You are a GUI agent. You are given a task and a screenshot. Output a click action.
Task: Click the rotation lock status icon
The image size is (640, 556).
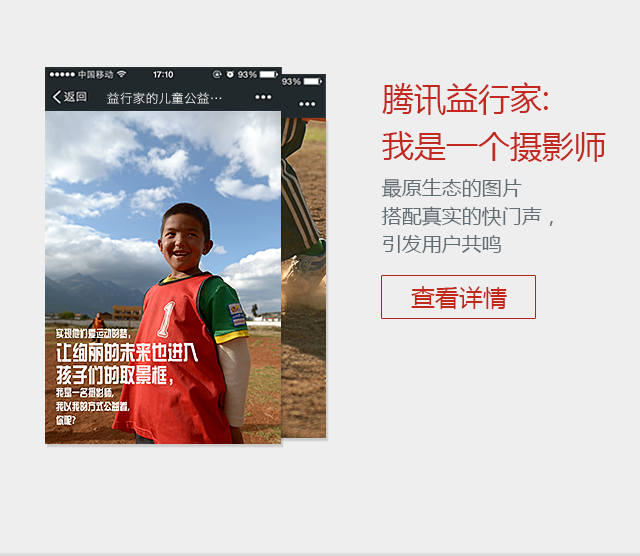point(217,74)
